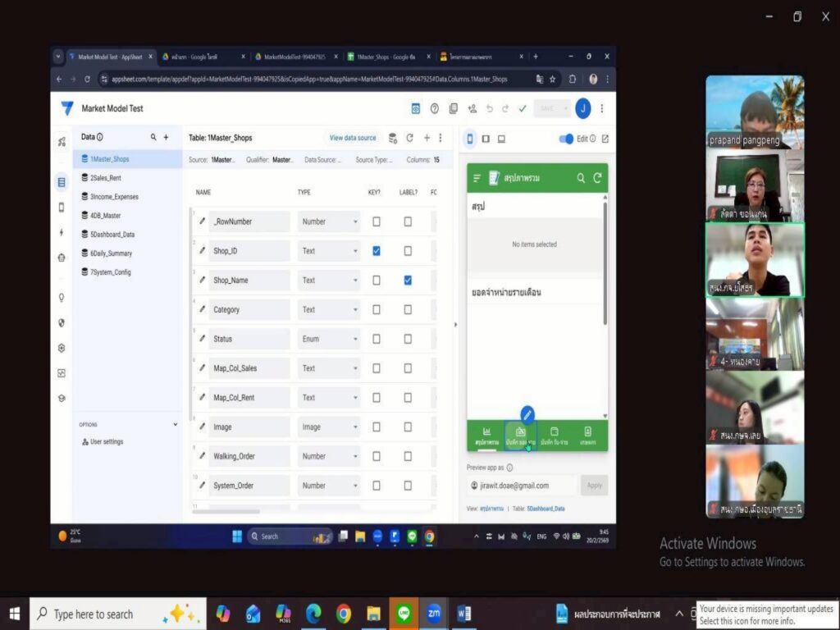Open the Security shield icon in sidebar
The image size is (840, 630).
62,322
